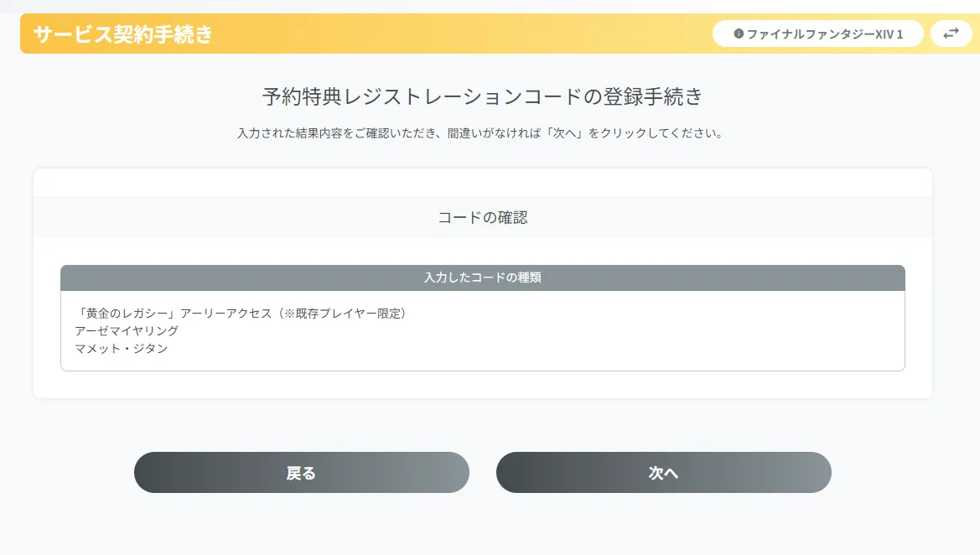Select the ファイナルファンタジーXIV 1 account label
Viewport: 980px width, 555px height.
(x=817, y=34)
